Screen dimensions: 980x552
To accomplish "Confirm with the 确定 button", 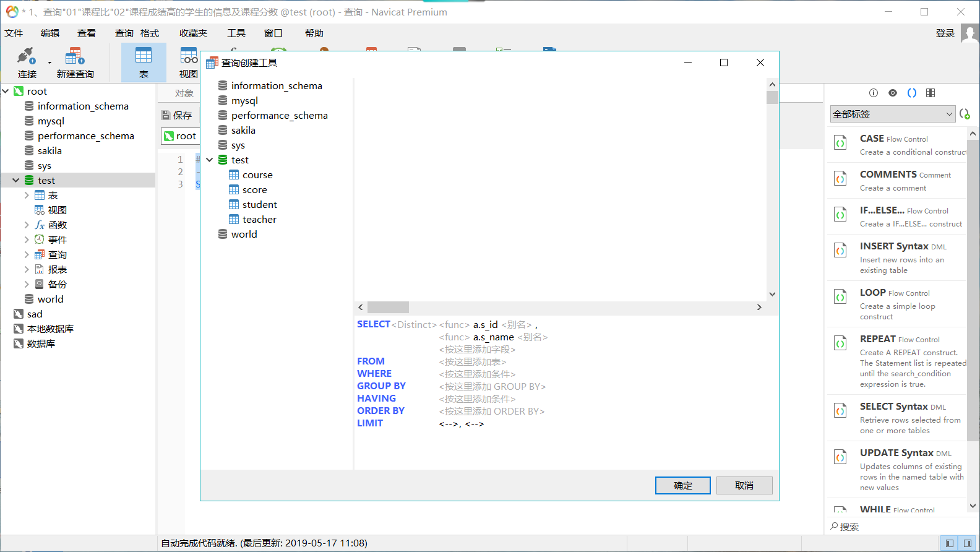I will [x=683, y=486].
